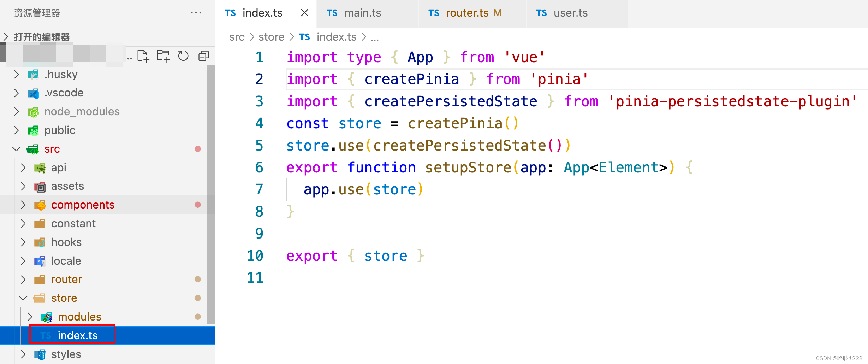Click the Collapse Folders icon in Explorer
This screenshot has width=868, height=364.
pyautogui.click(x=203, y=55)
